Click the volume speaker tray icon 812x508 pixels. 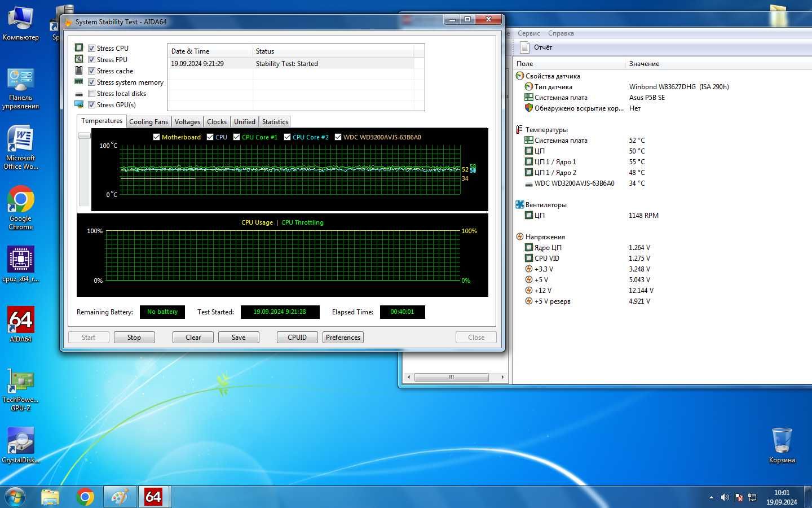click(725, 497)
